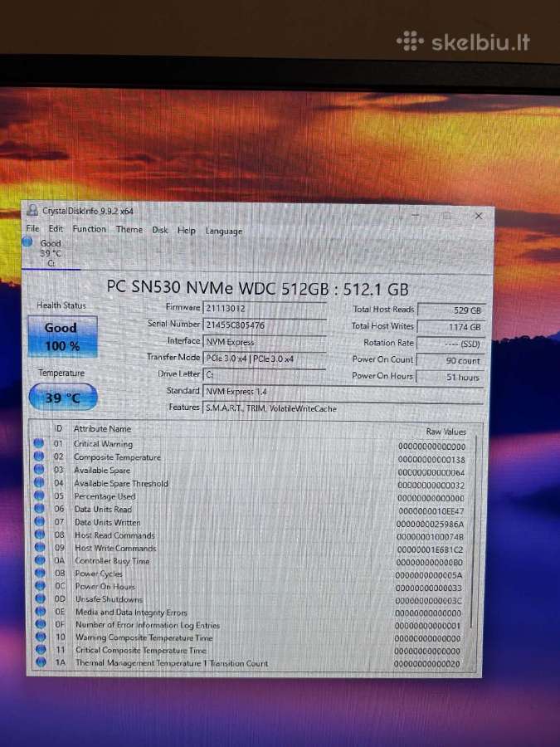Image resolution: width=560 pixels, height=747 pixels.
Task: Click the status orb for Data Units Written
Action: click(x=40, y=522)
